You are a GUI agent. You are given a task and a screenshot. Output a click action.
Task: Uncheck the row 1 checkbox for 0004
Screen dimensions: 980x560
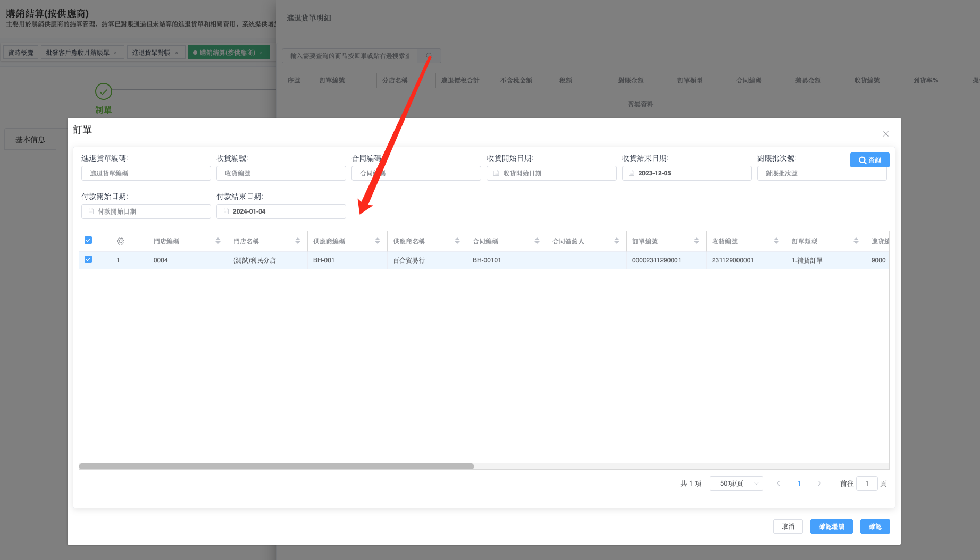[x=88, y=260]
